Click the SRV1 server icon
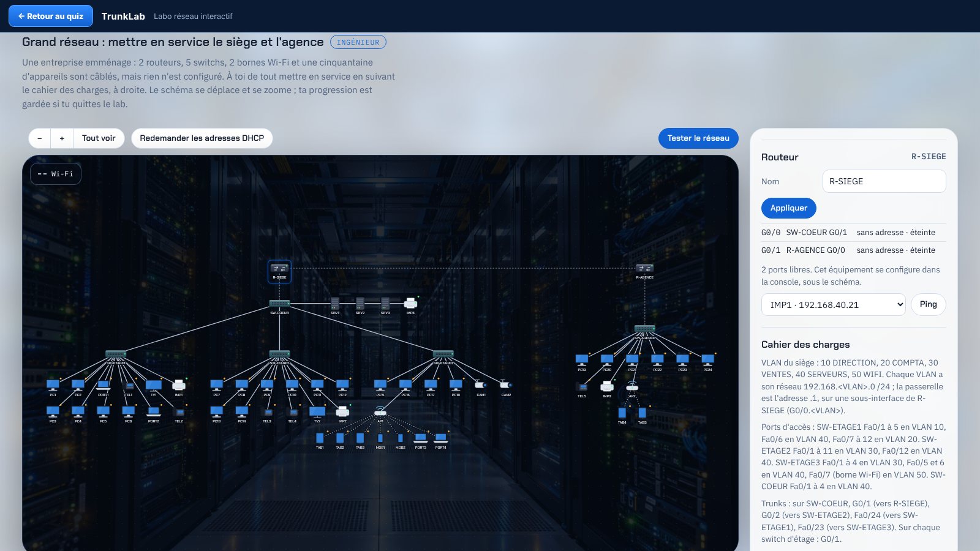980x551 pixels. click(335, 303)
